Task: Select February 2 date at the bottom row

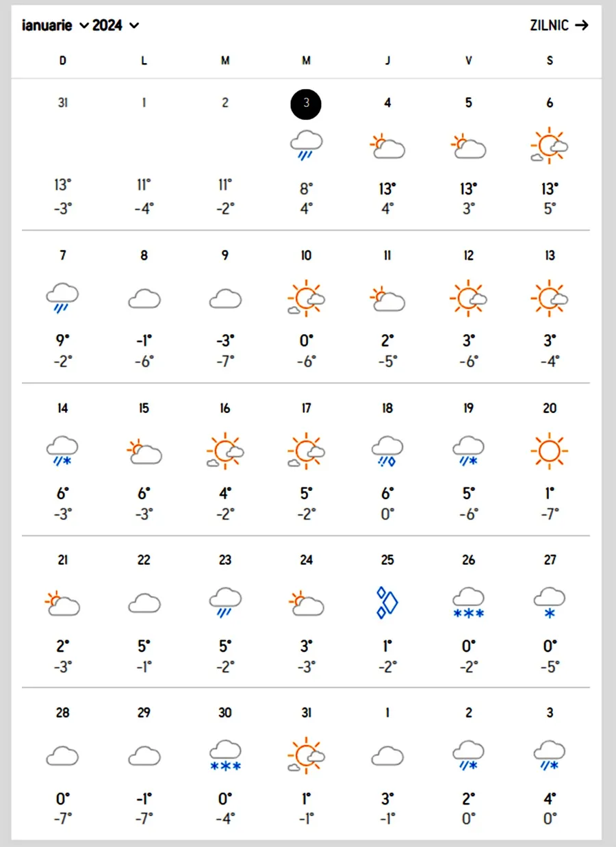Action: (x=469, y=713)
